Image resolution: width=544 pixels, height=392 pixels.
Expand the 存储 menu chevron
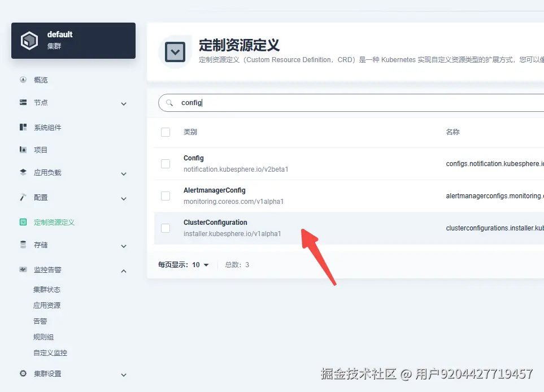(x=124, y=246)
